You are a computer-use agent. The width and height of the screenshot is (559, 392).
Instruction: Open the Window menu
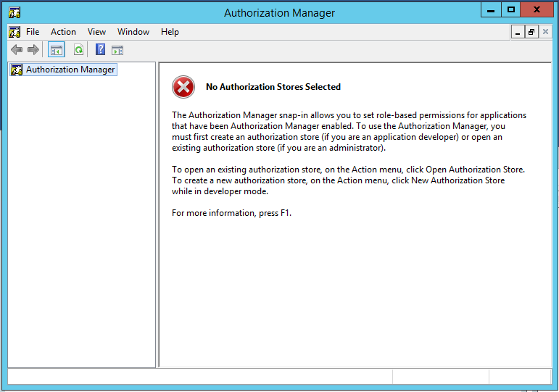click(x=133, y=32)
